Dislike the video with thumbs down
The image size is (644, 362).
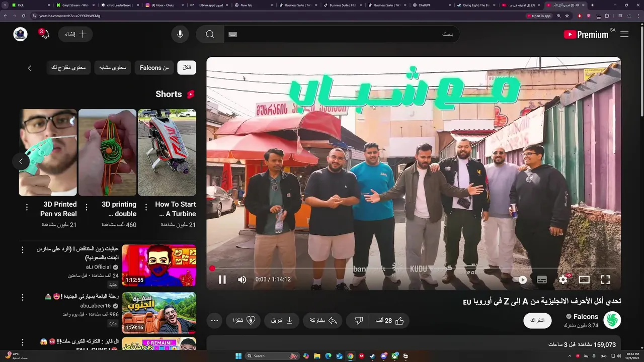359,320
